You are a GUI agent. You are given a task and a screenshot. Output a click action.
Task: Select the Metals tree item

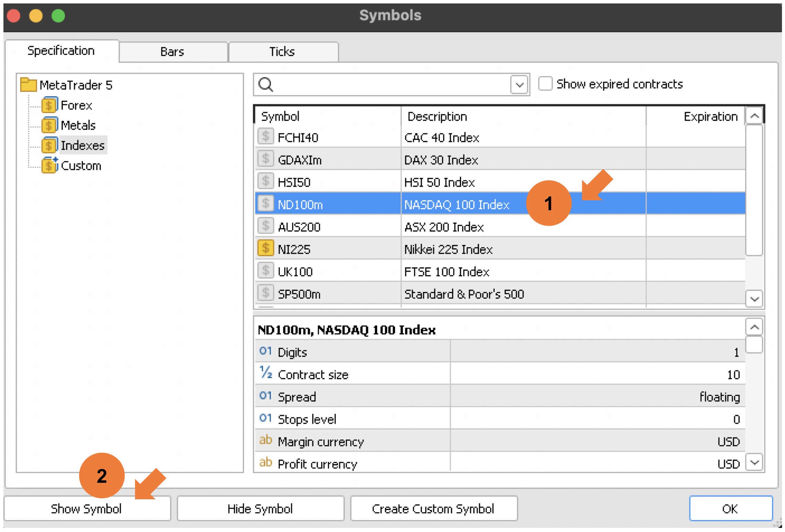[x=78, y=125]
